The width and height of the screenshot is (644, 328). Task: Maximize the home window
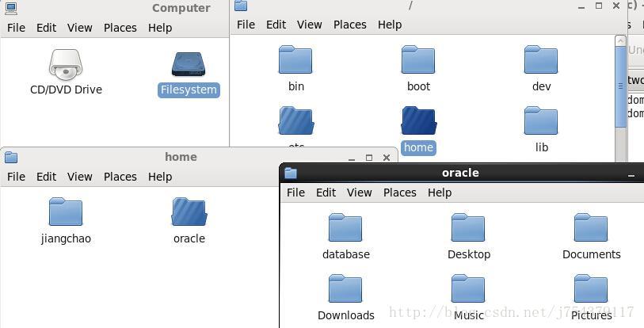click(x=369, y=158)
